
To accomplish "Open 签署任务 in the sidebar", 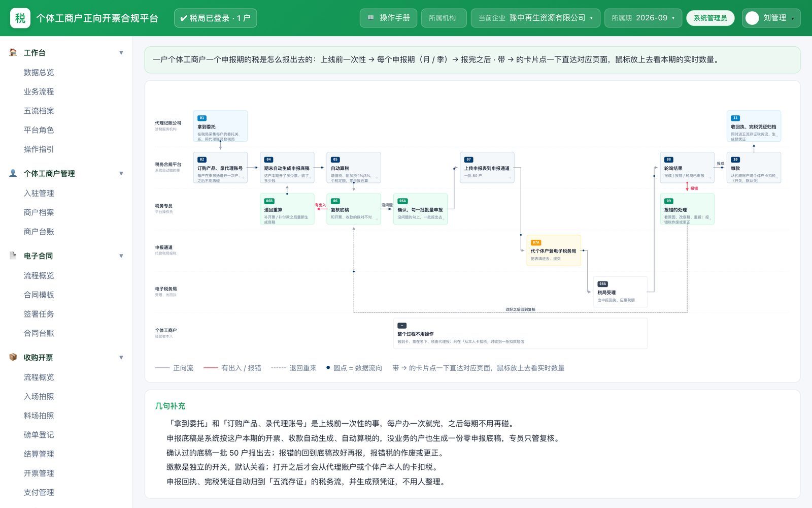I will pyautogui.click(x=39, y=314).
